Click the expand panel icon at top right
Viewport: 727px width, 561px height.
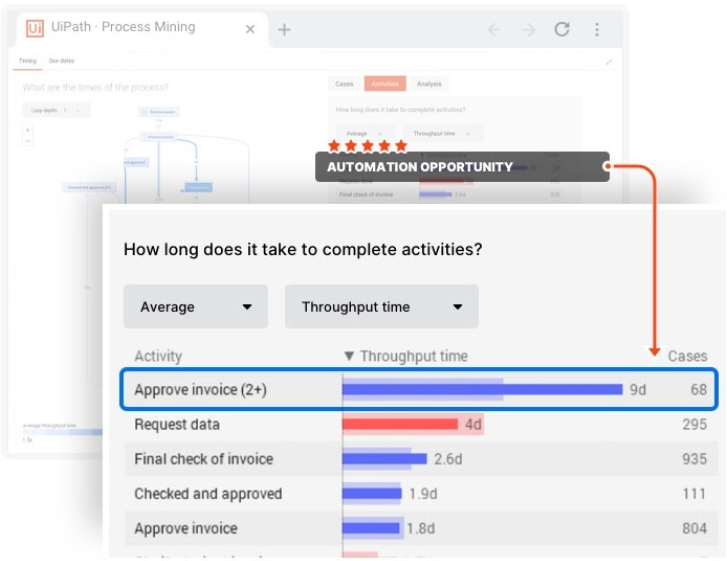(609, 62)
